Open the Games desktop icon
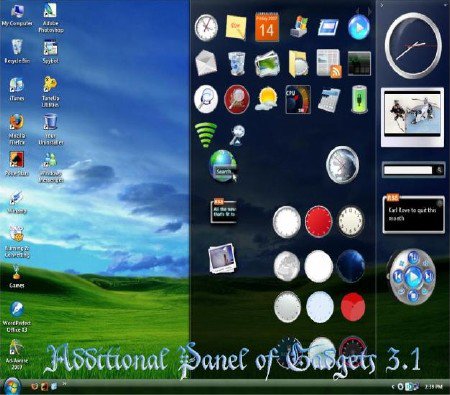Image resolution: width=450 pixels, height=395 pixels. (x=16, y=277)
